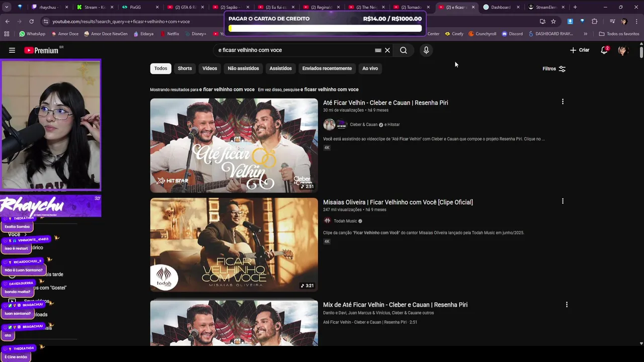Open more options for Misaias Oliveira video
Viewport: 644px width, 362px height.
(562, 201)
